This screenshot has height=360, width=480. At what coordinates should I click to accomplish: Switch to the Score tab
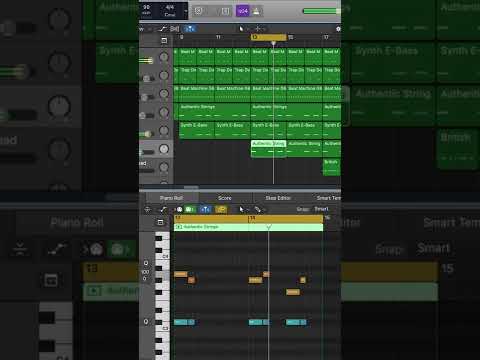pos(225,198)
